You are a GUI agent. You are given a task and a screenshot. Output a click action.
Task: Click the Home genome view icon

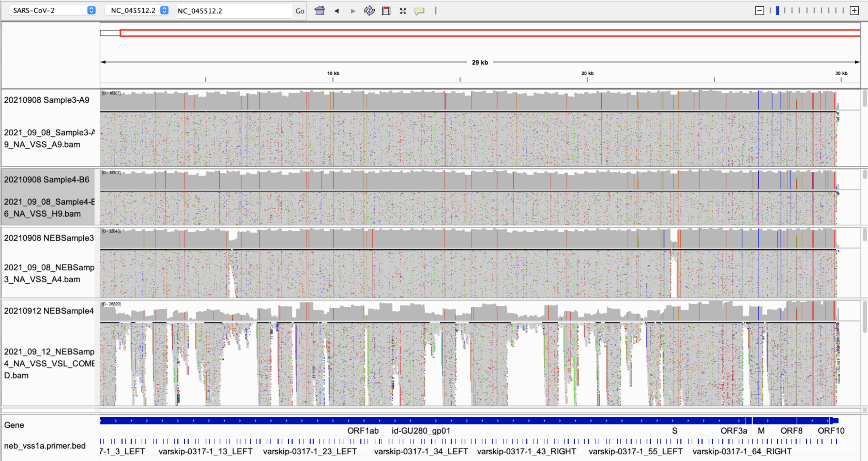(x=319, y=11)
